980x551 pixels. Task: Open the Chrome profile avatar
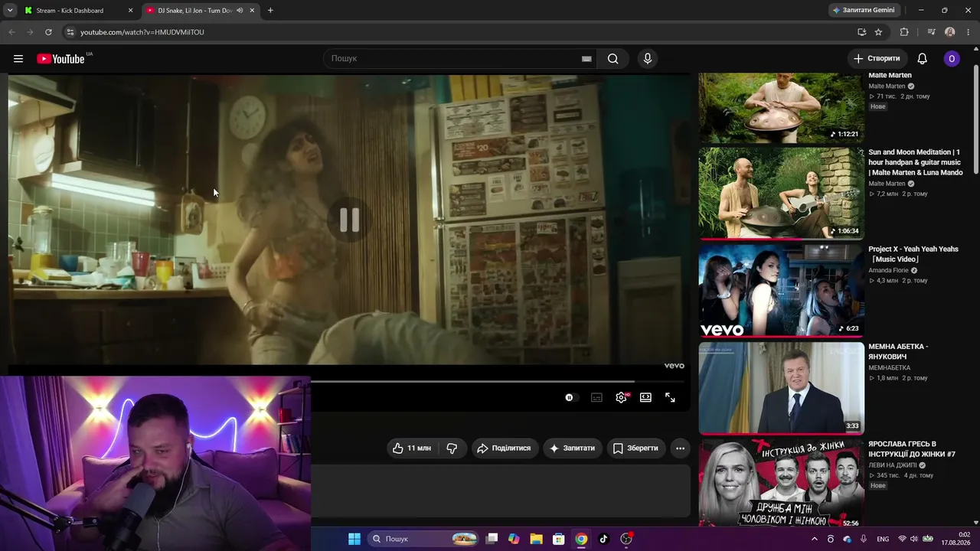[x=950, y=32]
